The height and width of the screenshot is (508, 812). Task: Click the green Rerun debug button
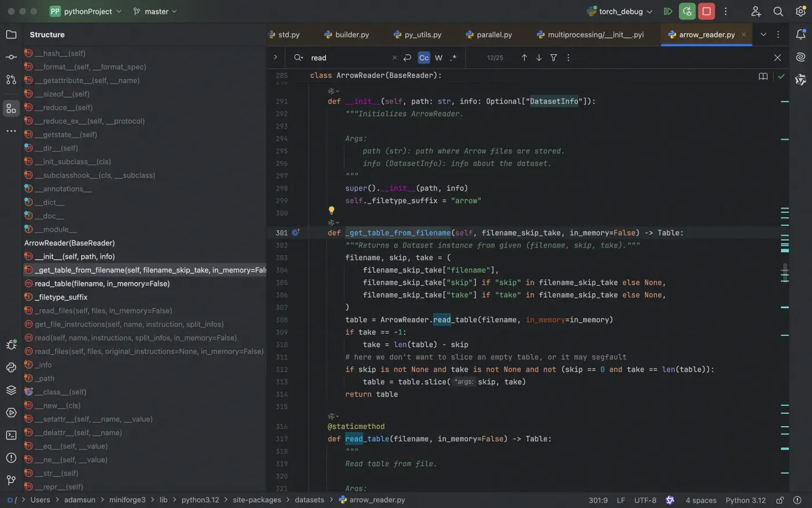point(687,11)
